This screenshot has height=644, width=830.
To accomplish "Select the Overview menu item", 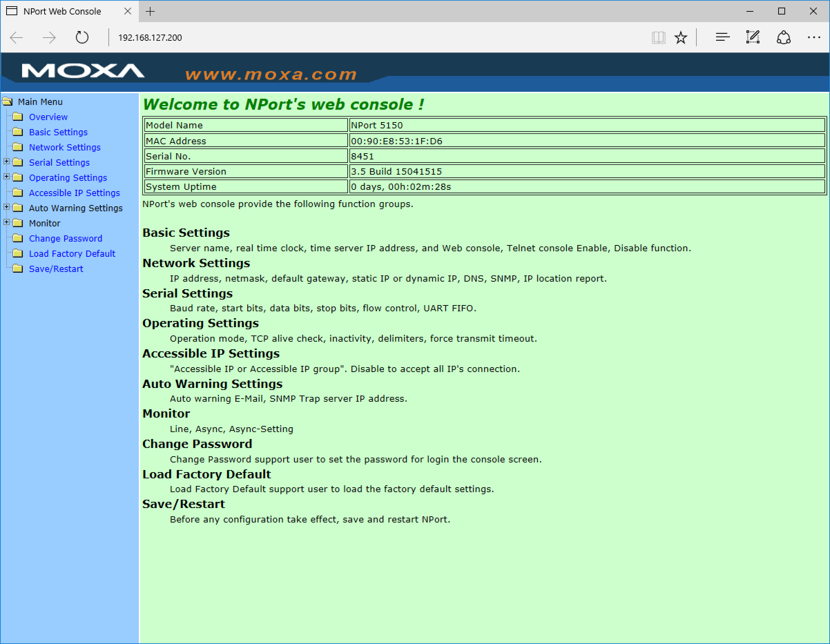I will coord(48,117).
